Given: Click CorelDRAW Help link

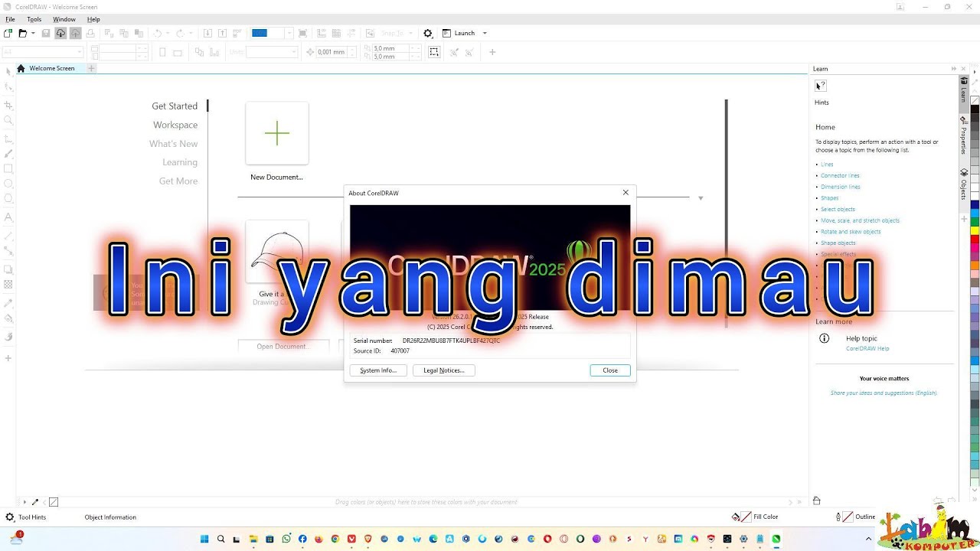Looking at the screenshot, I should point(867,349).
